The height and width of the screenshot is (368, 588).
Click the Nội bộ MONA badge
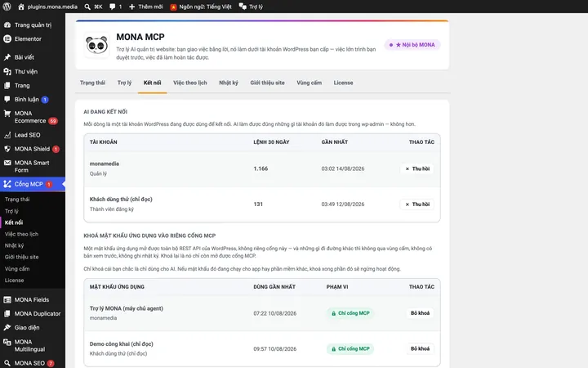[412, 45]
